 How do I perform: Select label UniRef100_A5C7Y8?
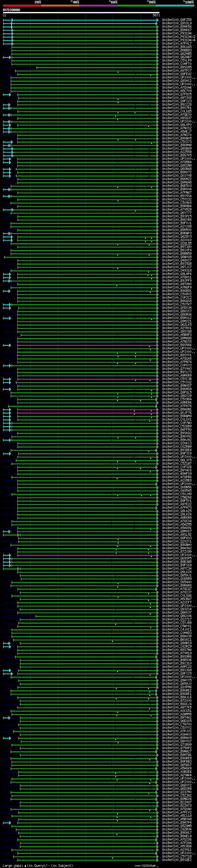tap(177, 91)
